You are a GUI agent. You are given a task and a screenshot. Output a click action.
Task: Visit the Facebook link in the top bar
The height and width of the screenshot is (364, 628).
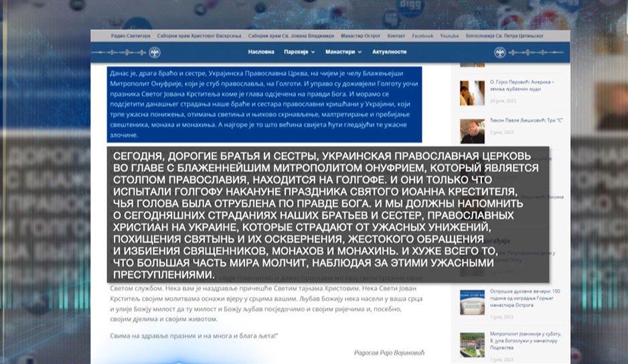click(422, 35)
